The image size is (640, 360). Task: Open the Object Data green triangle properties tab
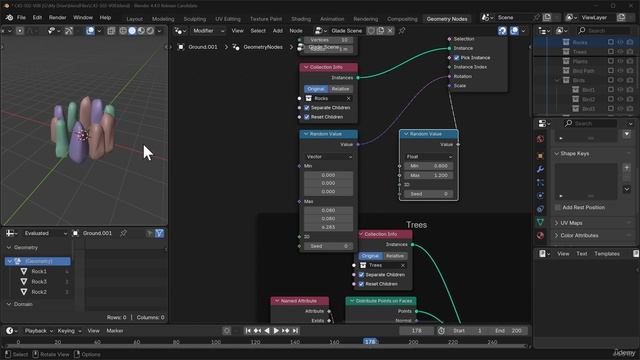click(540, 222)
